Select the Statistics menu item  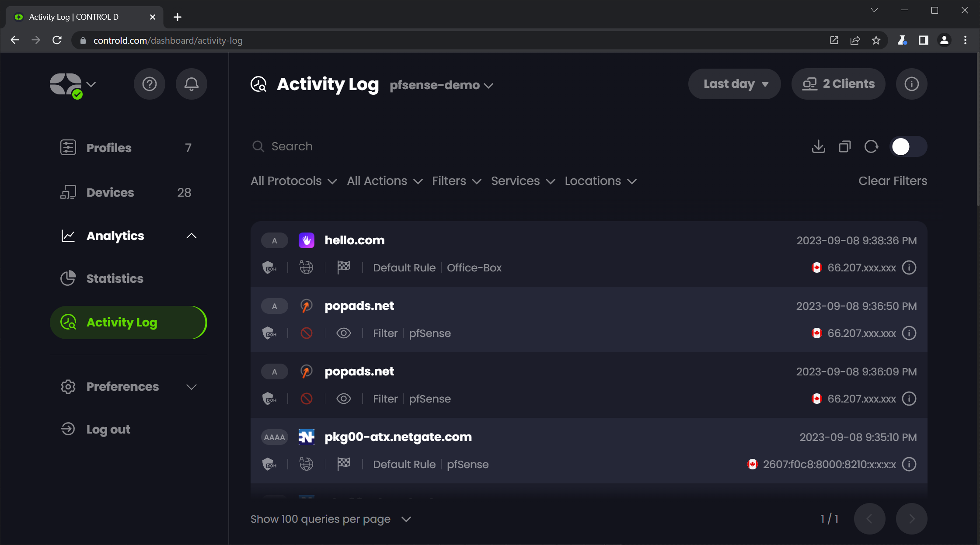click(x=115, y=279)
